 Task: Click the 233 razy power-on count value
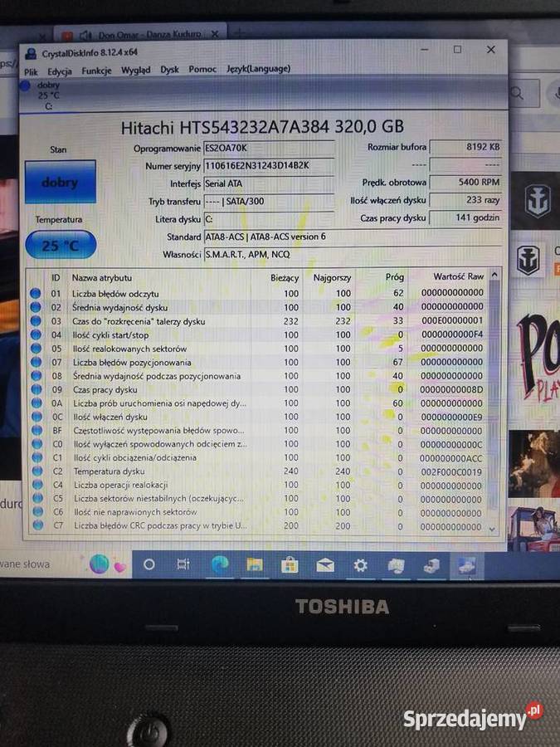point(465,199)
